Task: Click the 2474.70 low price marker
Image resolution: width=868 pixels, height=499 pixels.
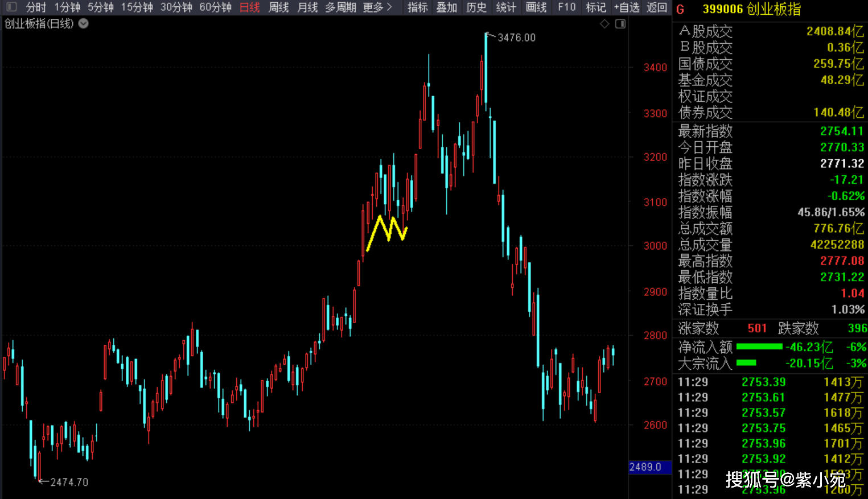Action: (x=69, y=482)
